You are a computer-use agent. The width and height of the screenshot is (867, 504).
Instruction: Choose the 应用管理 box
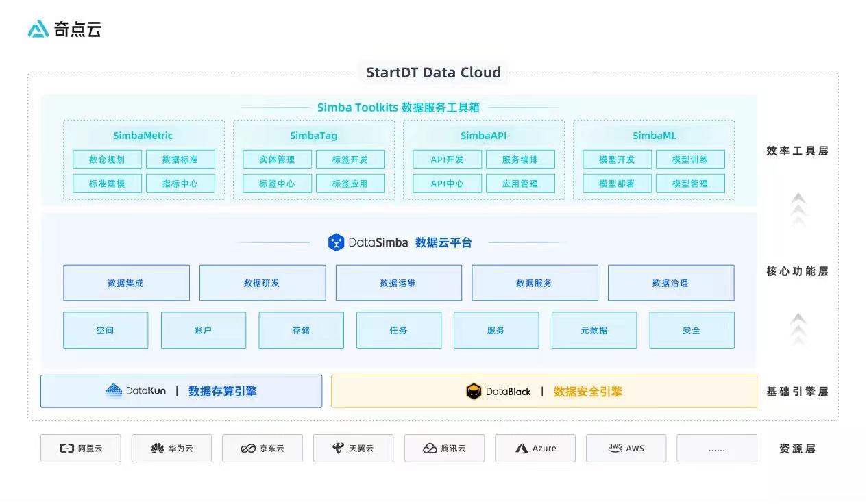[x=520, y=184]
